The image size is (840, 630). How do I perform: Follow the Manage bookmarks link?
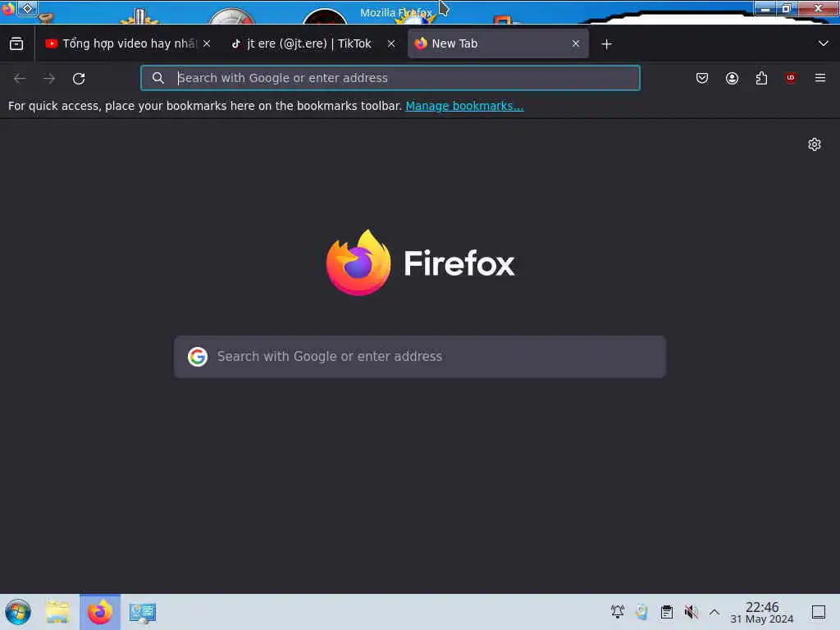tap(464, 106)
